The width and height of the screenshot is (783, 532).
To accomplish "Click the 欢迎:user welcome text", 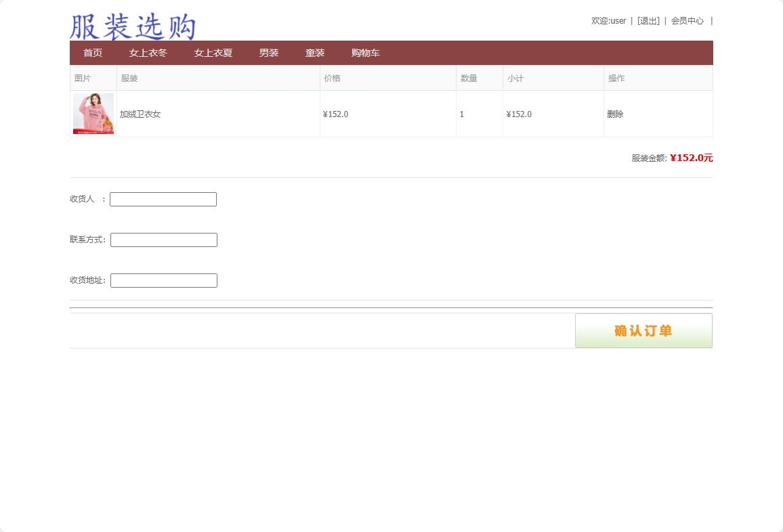I will point(608,21).
